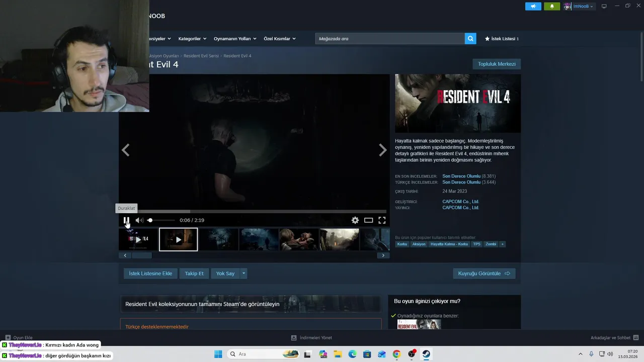644x362 pixels.
Task: Open Microsoft Store from the taskbar
Action: [367, 354]
